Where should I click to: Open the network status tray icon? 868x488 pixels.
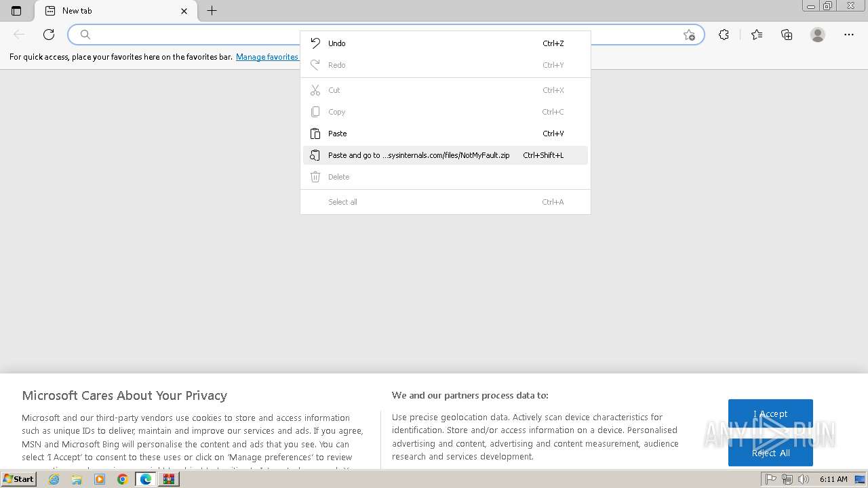click(x=787, y=479)
